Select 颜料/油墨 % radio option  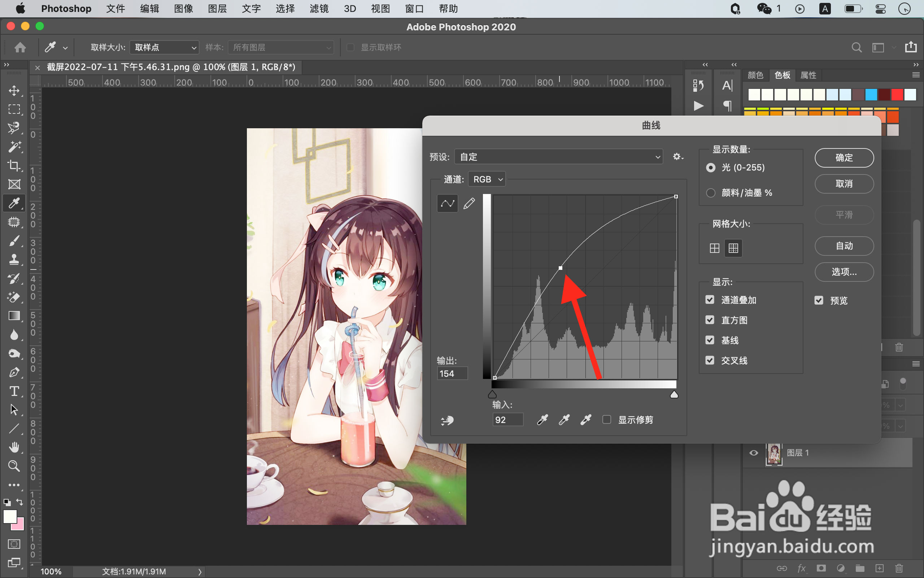(x=711, y=193)
